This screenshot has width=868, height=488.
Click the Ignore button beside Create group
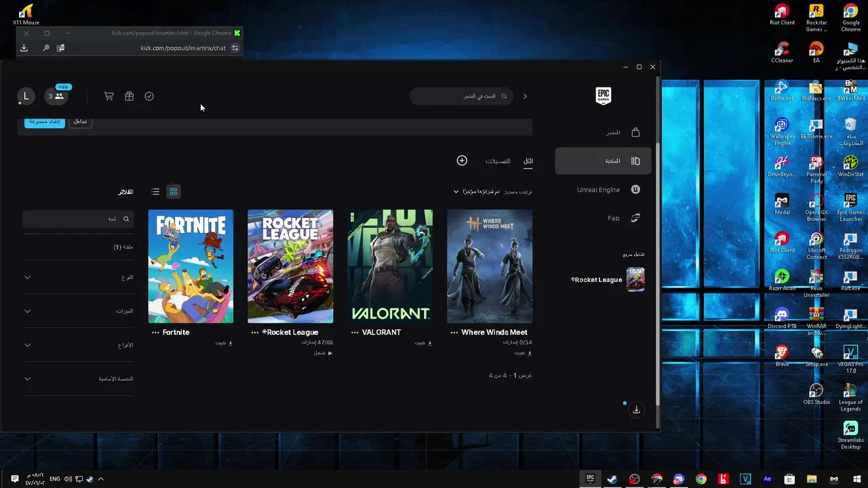80,121
